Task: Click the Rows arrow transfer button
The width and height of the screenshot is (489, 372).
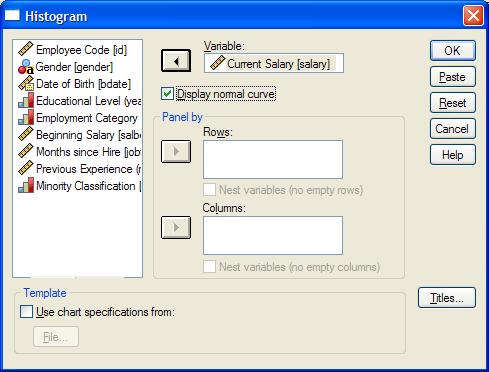Action: click(176, 152)
